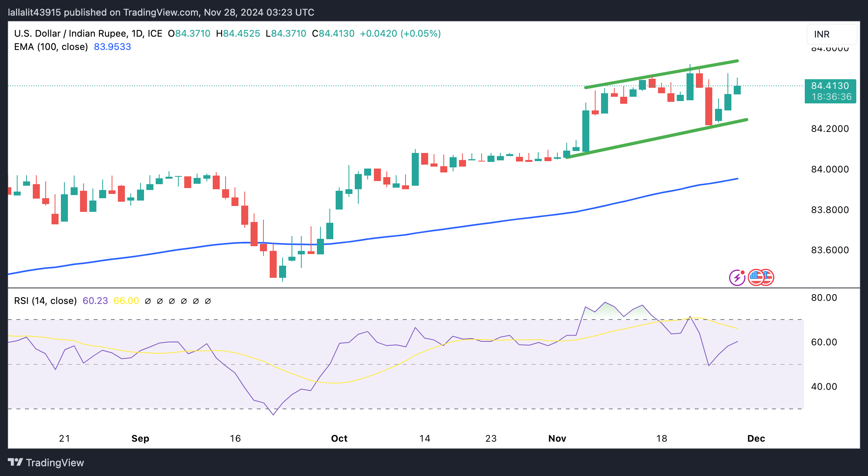Image resolution: width=868 pixels, height=476 pixels.
Task: Click the purple RSI value 60.23
Action: (95, 301)
